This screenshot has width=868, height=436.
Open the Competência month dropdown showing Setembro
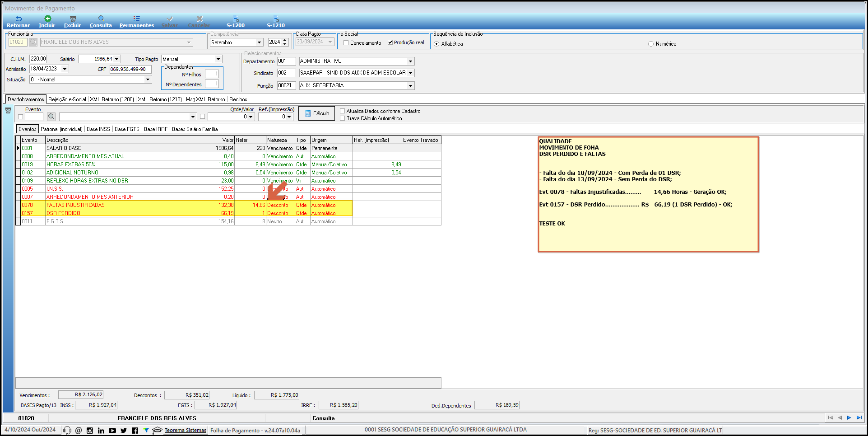259,42
